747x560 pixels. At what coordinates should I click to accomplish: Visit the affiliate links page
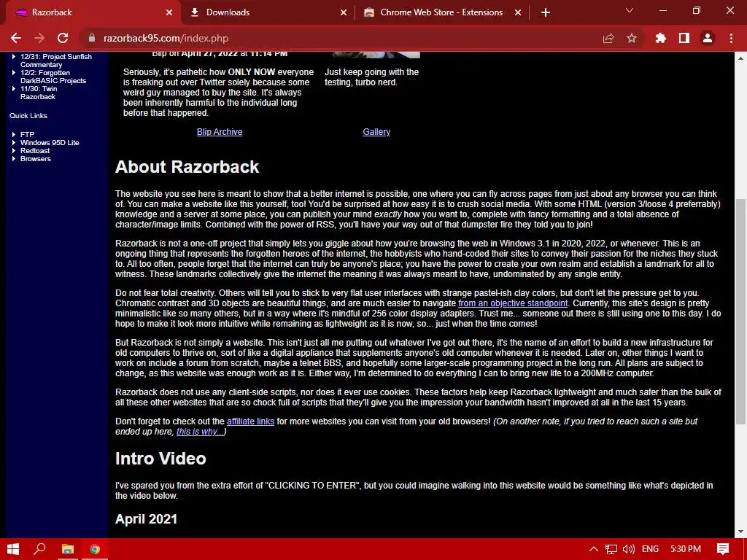tap(251, 421)
